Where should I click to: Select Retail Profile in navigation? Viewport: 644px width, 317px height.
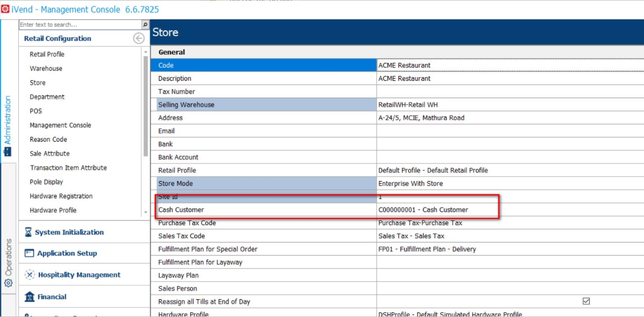tap(47, 54)
